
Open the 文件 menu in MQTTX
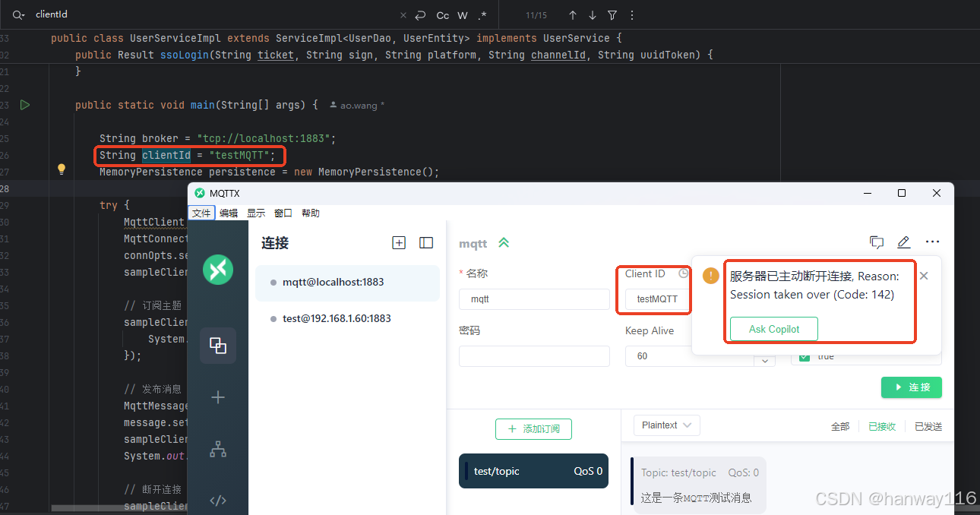(x=201, y=213)
